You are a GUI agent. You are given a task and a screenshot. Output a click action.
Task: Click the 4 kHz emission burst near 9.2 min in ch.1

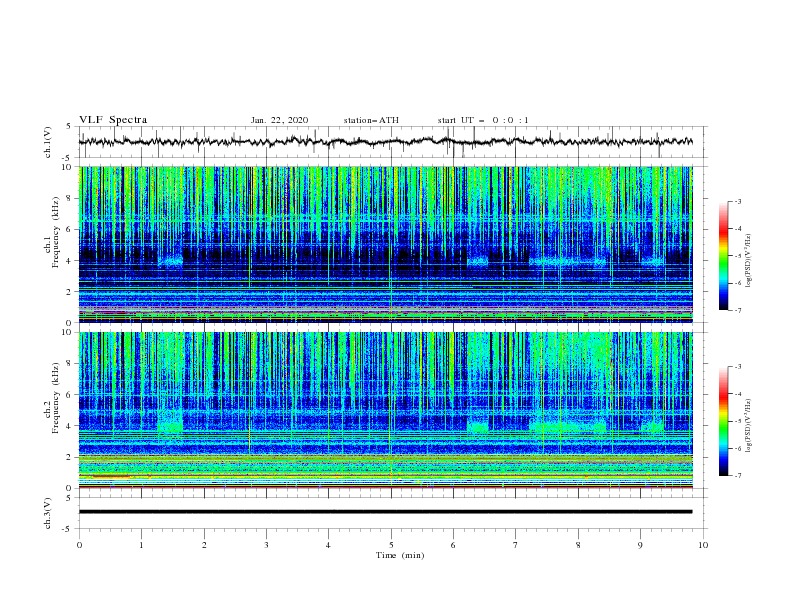pos(653,262)
